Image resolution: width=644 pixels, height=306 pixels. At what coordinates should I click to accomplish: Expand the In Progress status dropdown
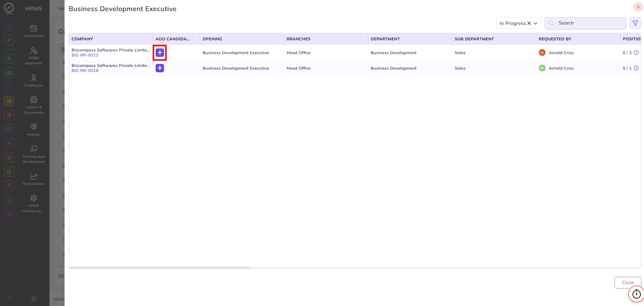pos(535,23)
